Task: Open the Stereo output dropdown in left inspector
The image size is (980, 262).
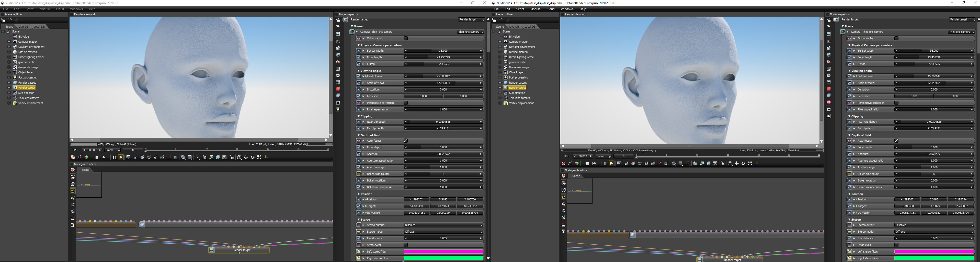Action: pyautogui.click(x=443, y=225)
